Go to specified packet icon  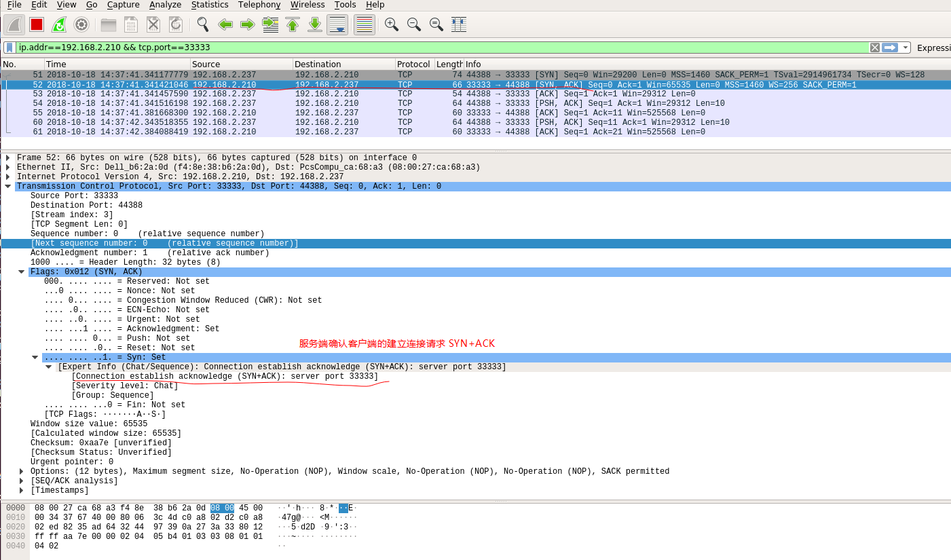[270, 25]
